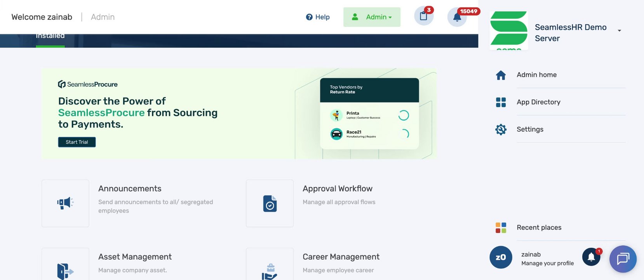Click the zainab username in sidebar

pos(531,254)
